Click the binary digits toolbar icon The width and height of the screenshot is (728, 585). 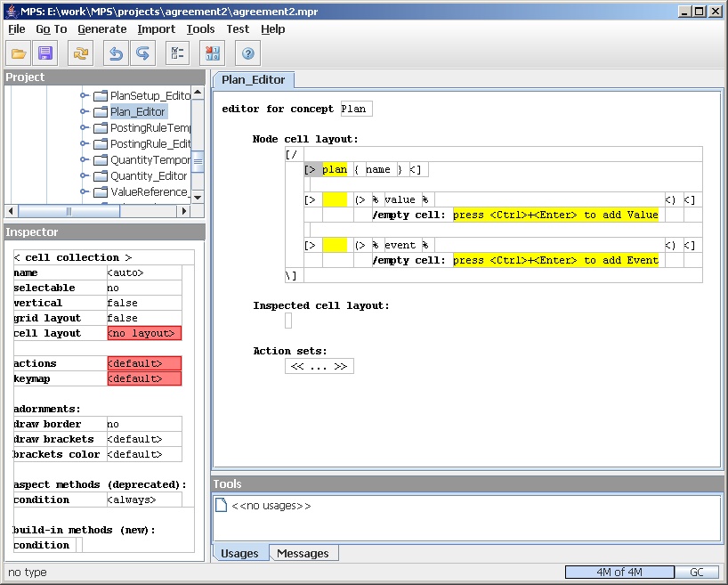[x=213, y=53]
